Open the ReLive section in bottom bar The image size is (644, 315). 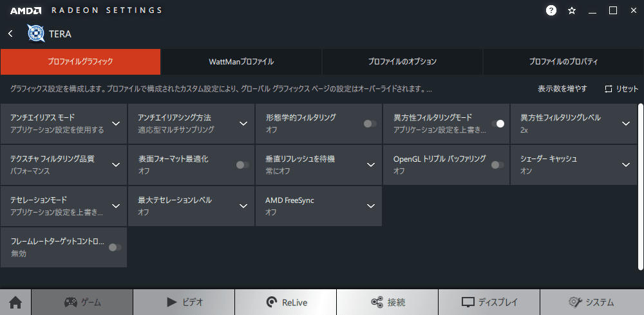click(286, 302)
